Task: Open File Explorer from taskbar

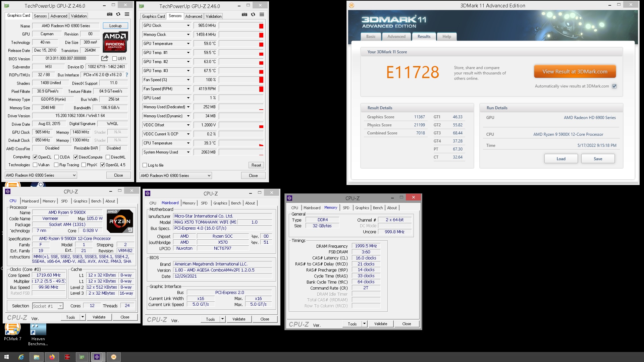Action: 36,357
